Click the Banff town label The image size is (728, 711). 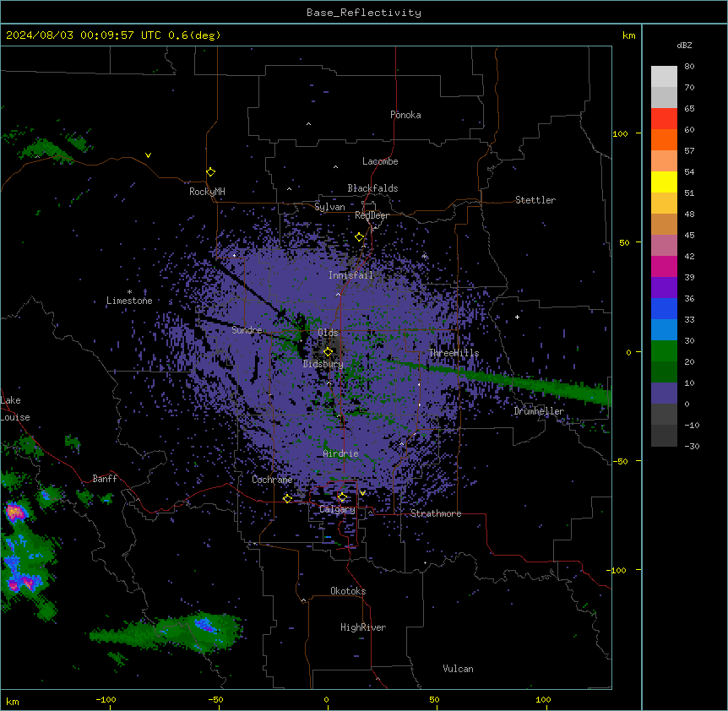[105, 479]
